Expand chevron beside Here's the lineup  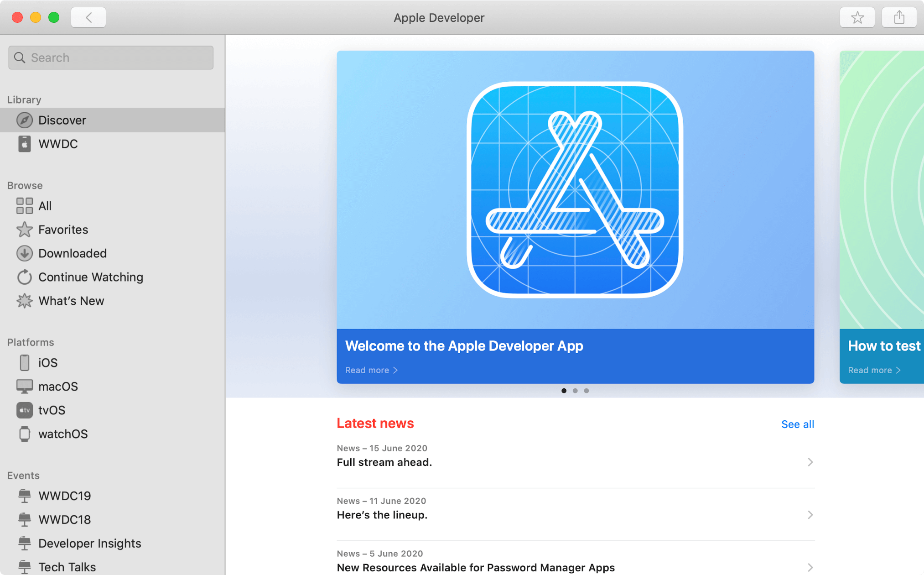810,515
